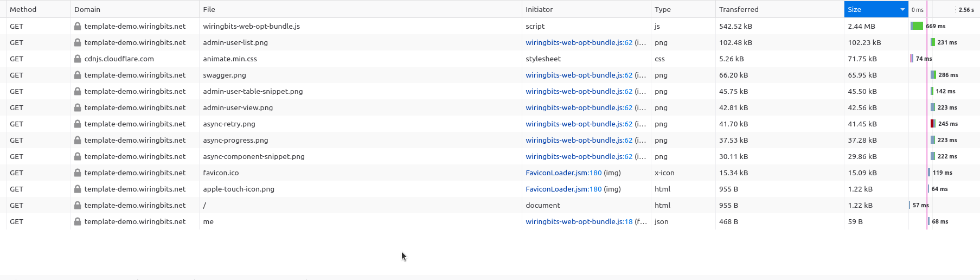Select the admin-user-view.png file name

pos(238,107)
